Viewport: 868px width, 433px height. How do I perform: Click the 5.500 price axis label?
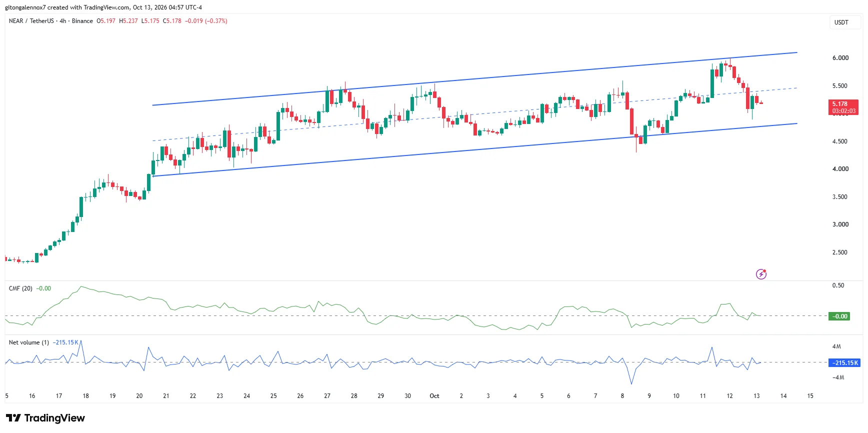point(840,86)
